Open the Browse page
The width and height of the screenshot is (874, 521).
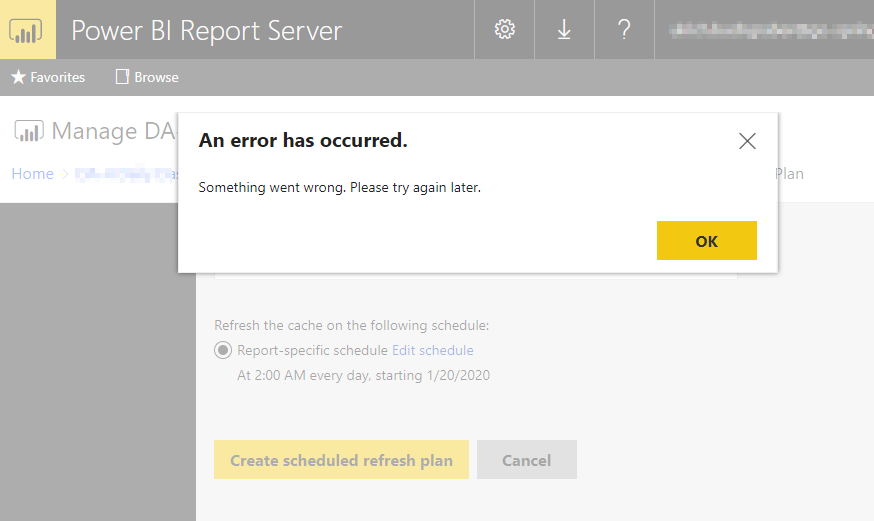[x=147, y=77]
